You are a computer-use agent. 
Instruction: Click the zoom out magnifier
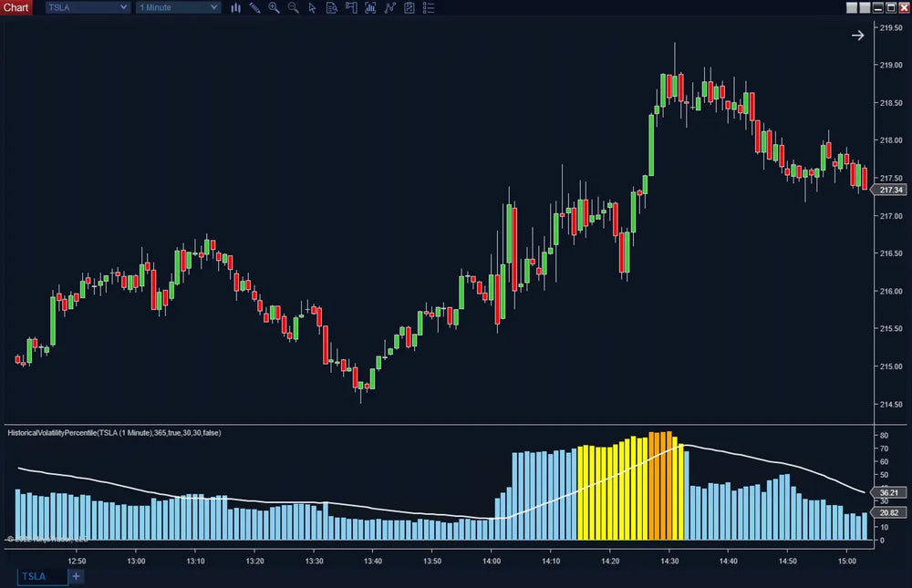pyautogui.click(x=293, y=7)
